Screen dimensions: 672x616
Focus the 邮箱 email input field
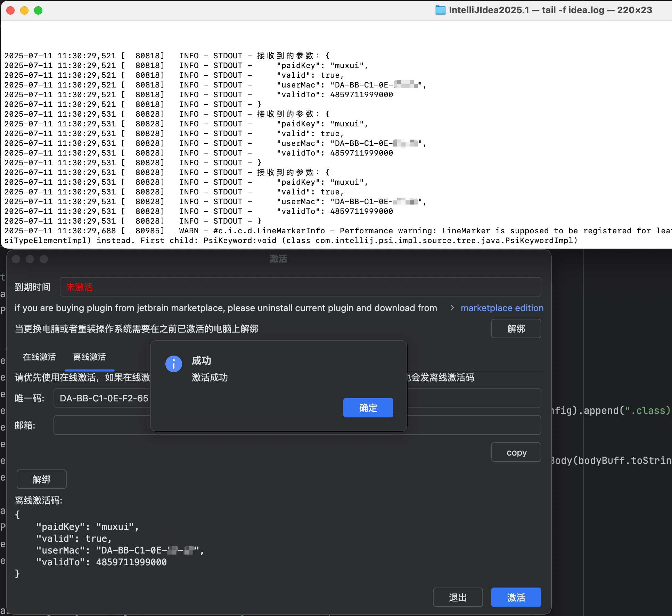coord(101,425)
